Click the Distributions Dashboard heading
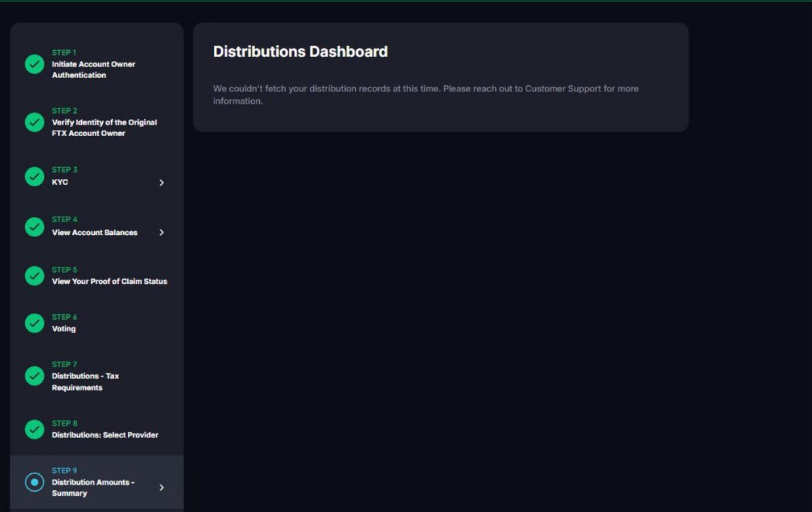This screenshot has width=812, height=512. pyautogui.click(x=300, y=51)
